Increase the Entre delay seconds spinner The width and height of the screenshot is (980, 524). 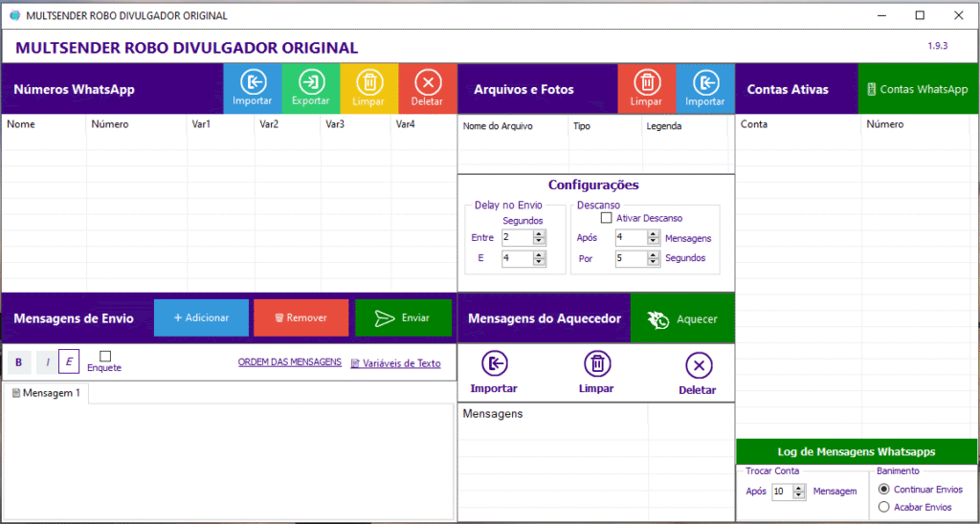click(x=540, y=234)
